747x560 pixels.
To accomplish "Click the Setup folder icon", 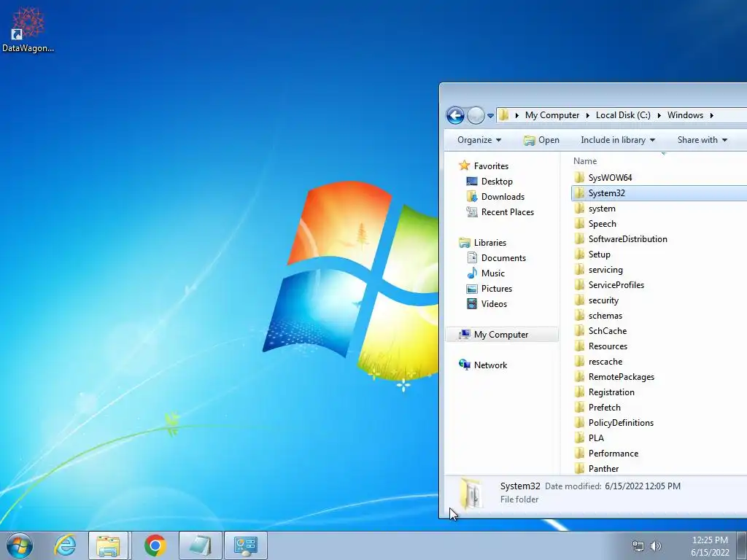I will click(579, 254).
